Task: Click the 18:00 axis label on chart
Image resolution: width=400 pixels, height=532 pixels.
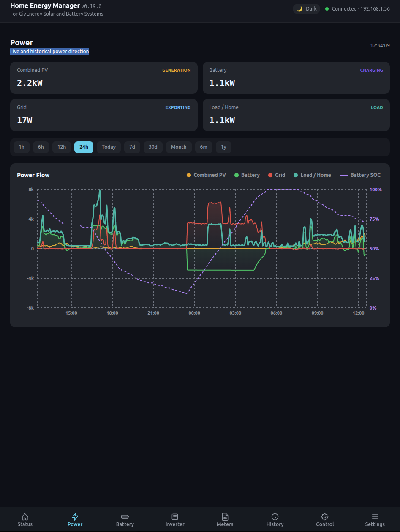Action: tap(112, 313)
